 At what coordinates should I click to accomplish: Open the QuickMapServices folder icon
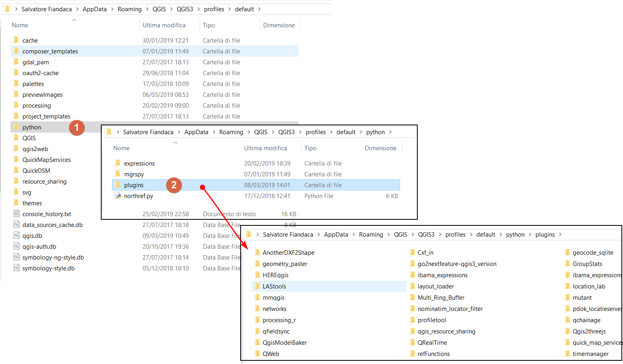pos(16,160)
